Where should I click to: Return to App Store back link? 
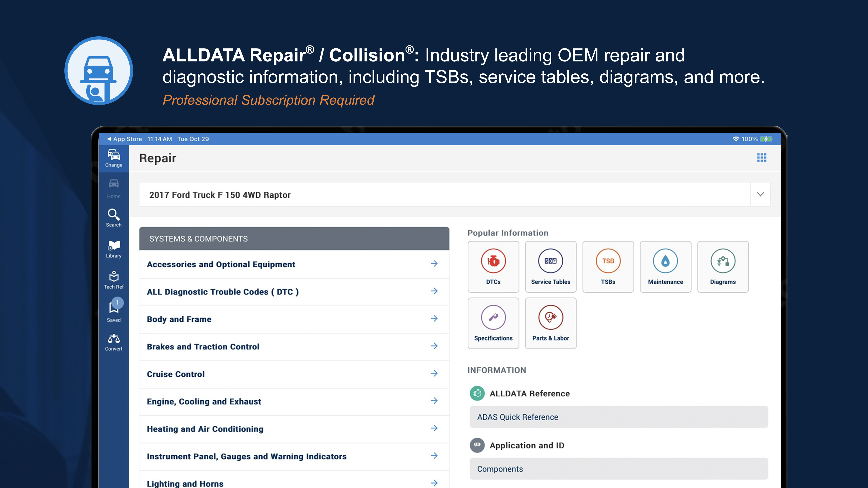click(x=124, y=139)
